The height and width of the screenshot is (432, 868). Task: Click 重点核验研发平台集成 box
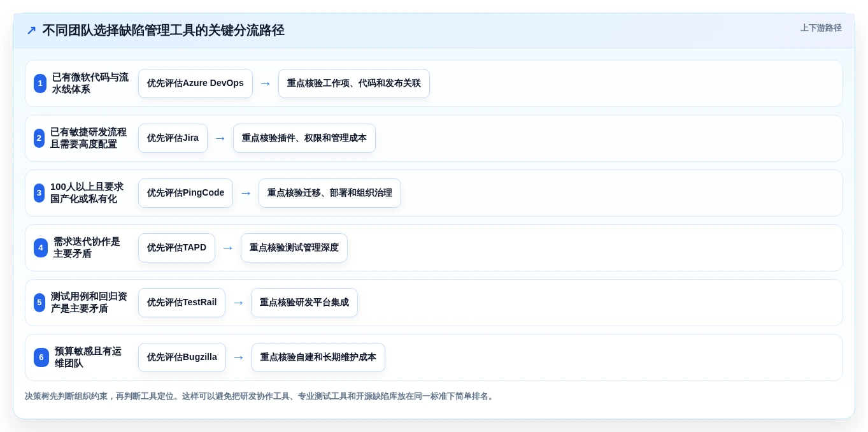click(304, 303)
